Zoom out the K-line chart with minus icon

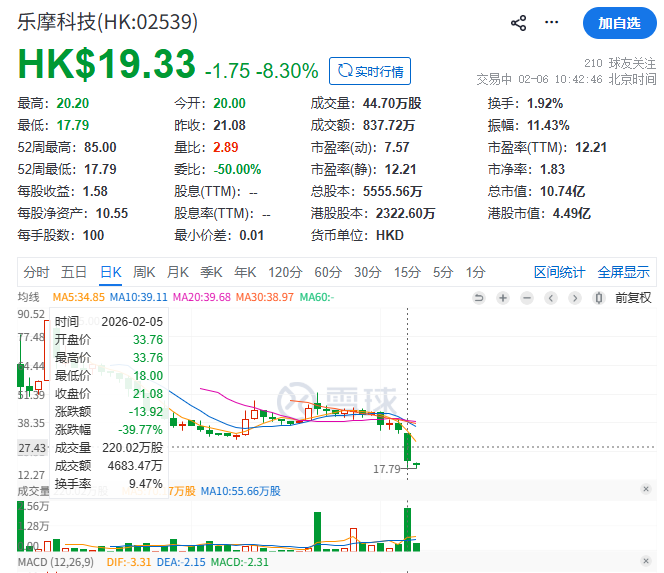526,297
